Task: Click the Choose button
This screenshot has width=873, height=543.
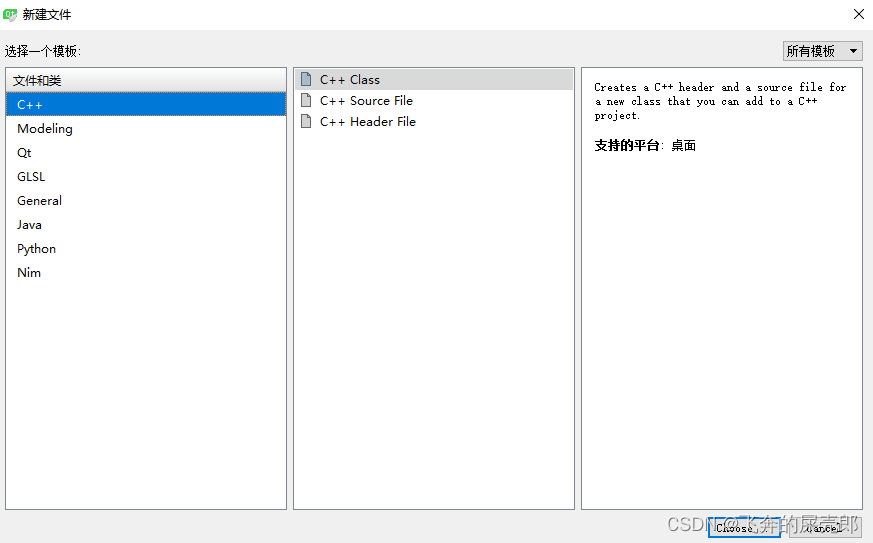Action: (744, 527)
